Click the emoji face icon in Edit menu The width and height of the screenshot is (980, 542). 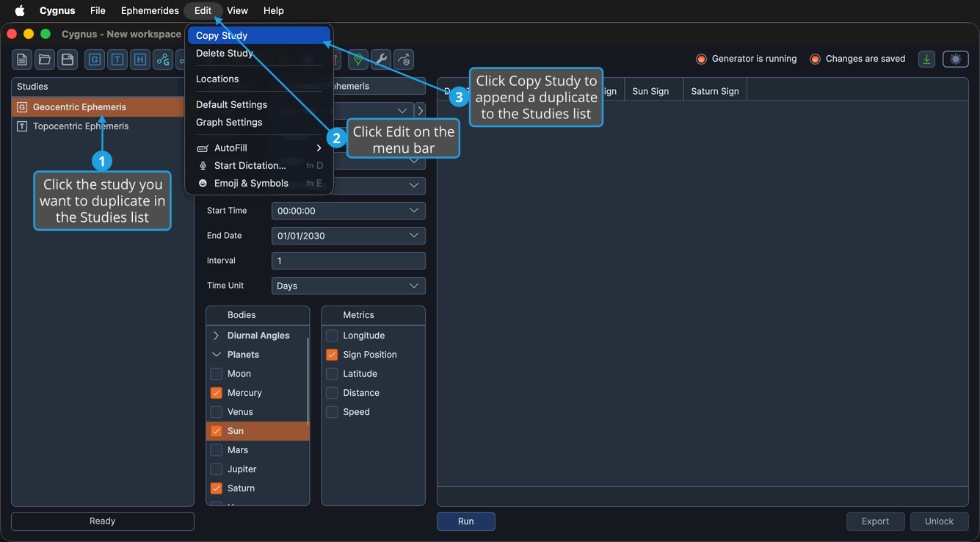click(x=203, y=184)
